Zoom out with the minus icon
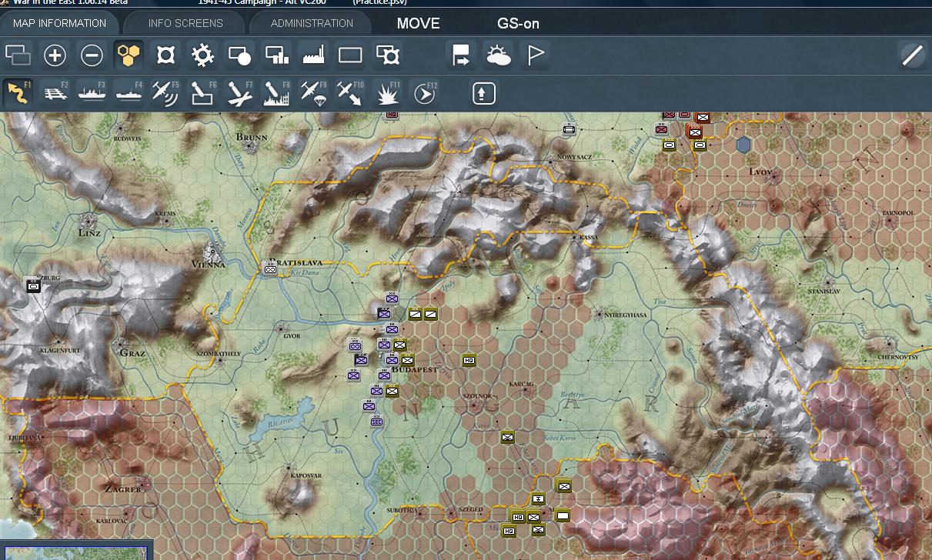The image size is (932, 560). [92, 55]
